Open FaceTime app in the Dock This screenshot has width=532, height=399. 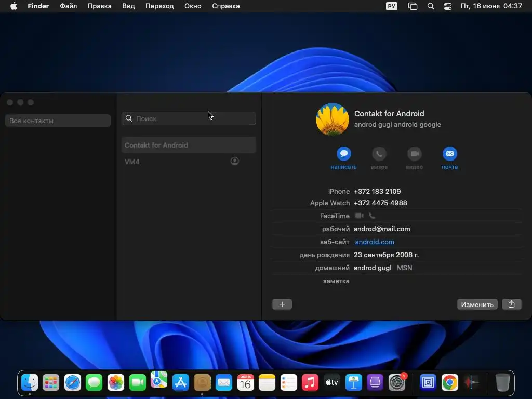click(137, 382)
